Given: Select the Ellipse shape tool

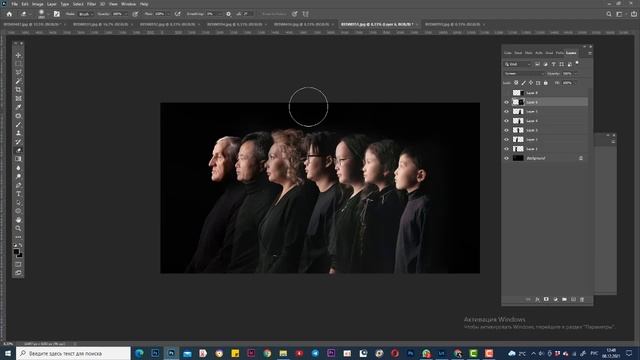Looking at the screenshot, I should click(x=18, y=211).
